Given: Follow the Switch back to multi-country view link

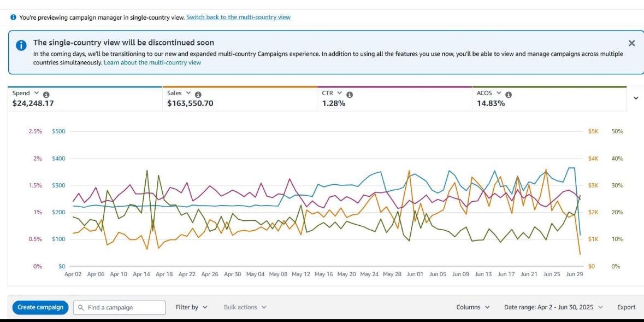Looking at the screenshot, I should pyautogui.click(x=238, y=17).
